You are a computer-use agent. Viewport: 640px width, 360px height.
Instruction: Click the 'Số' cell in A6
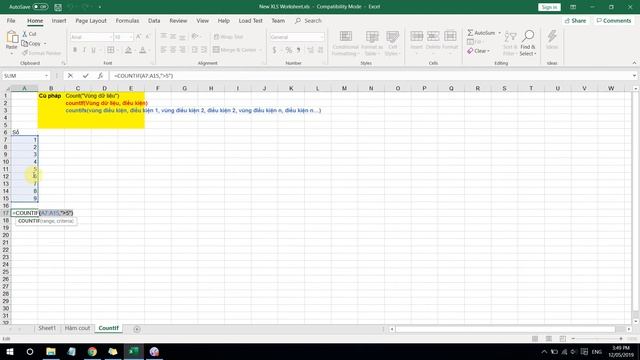click(x=24, y=132)
